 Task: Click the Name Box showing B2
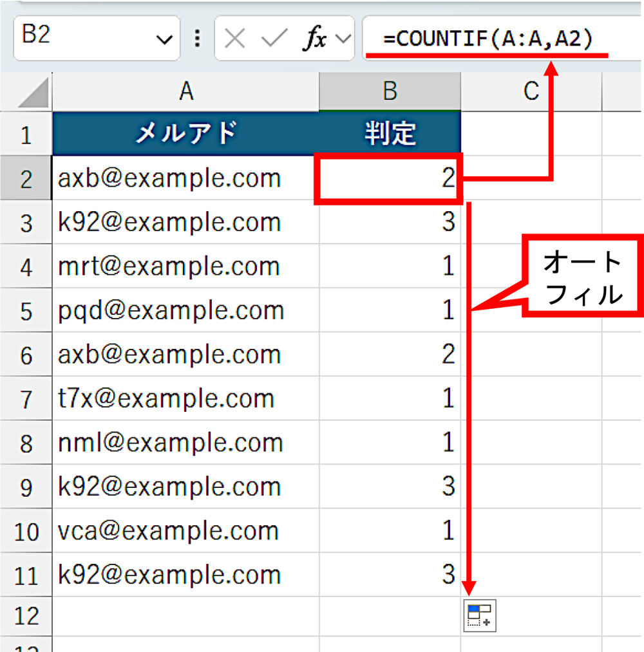pos(97,38)
